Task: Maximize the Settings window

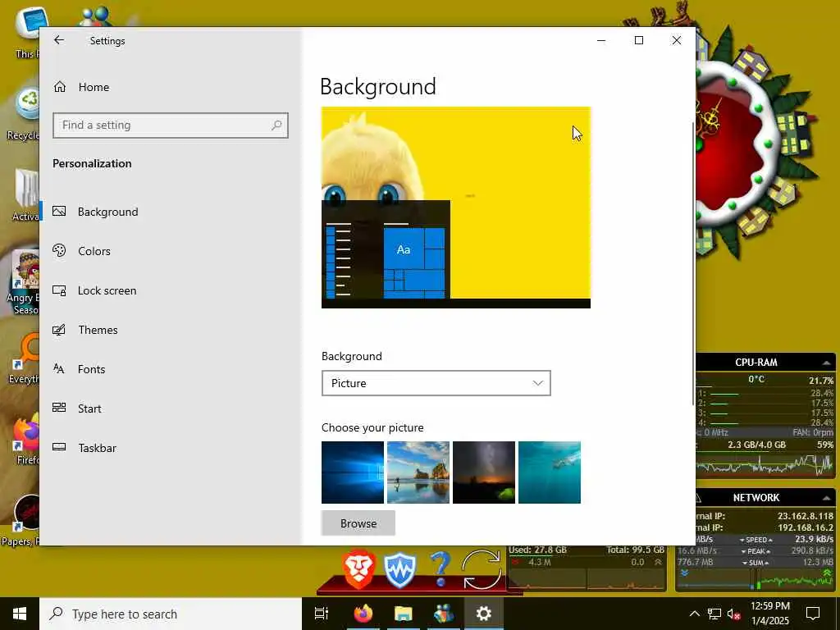Action: pos(638,40)
